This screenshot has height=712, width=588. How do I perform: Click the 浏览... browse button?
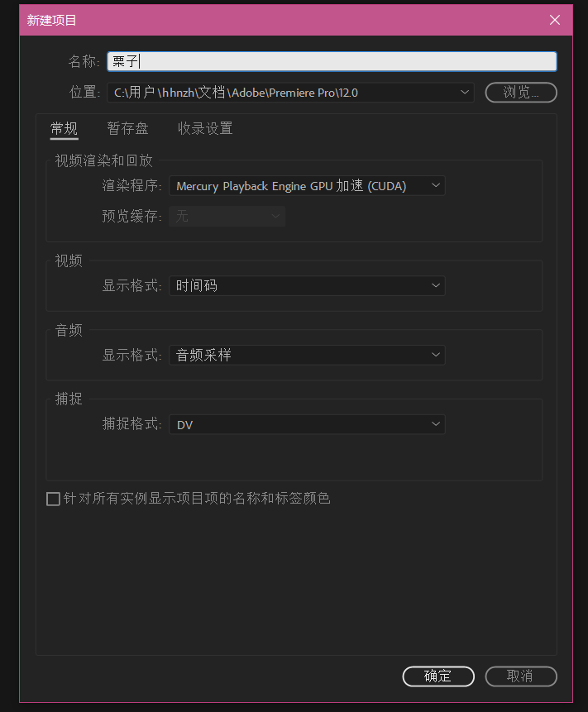point(521,93)
